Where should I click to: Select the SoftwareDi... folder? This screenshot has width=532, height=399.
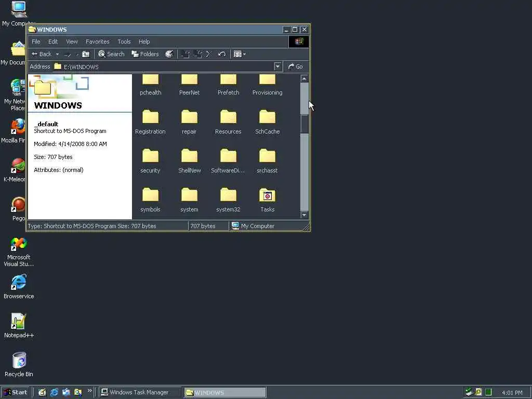pyautogui.click(x=228, y=161)
